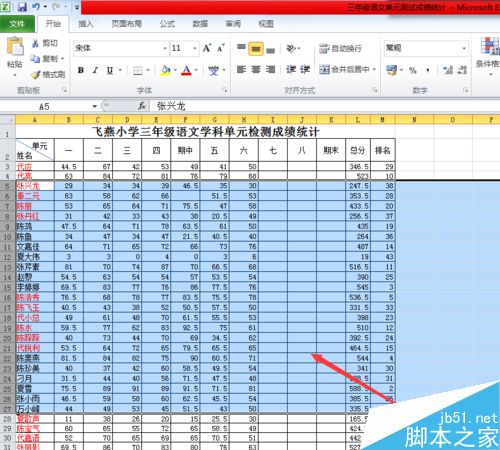
Task: Apply red font color A
Action: (x=186, y=70)
